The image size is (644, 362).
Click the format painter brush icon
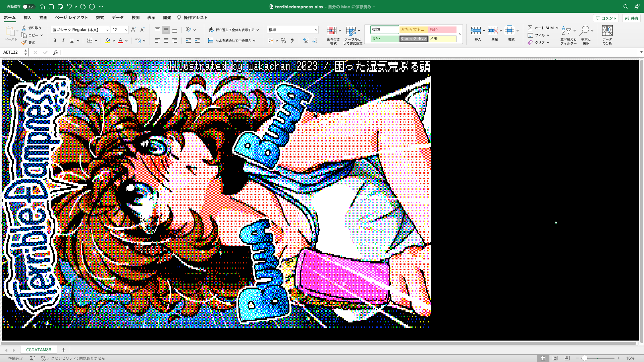[24, 43]
